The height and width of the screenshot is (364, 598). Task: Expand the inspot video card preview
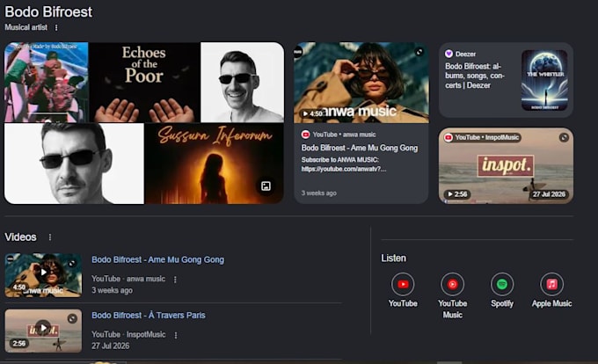tap(564, 137)
